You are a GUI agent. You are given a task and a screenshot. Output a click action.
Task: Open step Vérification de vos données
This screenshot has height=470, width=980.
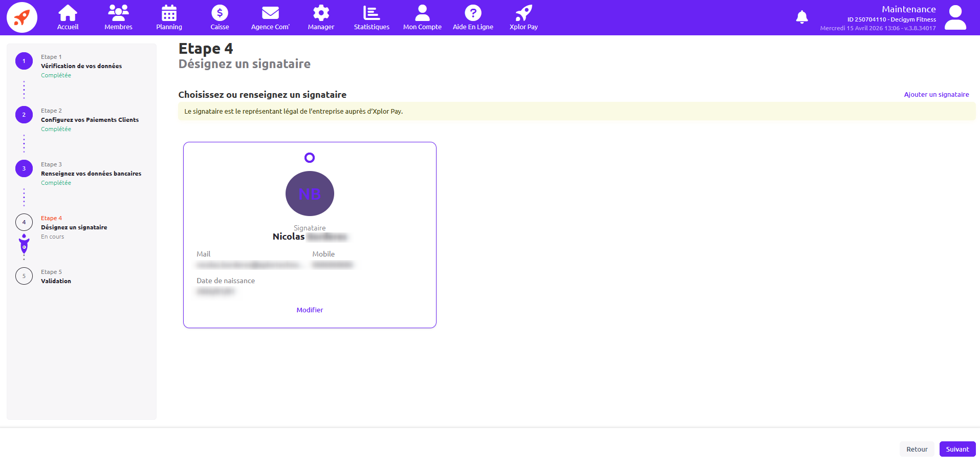81,66
